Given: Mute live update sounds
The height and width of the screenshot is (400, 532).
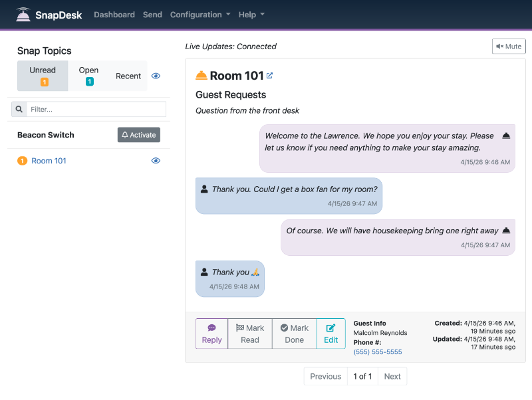Looking at the screenshot, I should [x=509, y=47].
